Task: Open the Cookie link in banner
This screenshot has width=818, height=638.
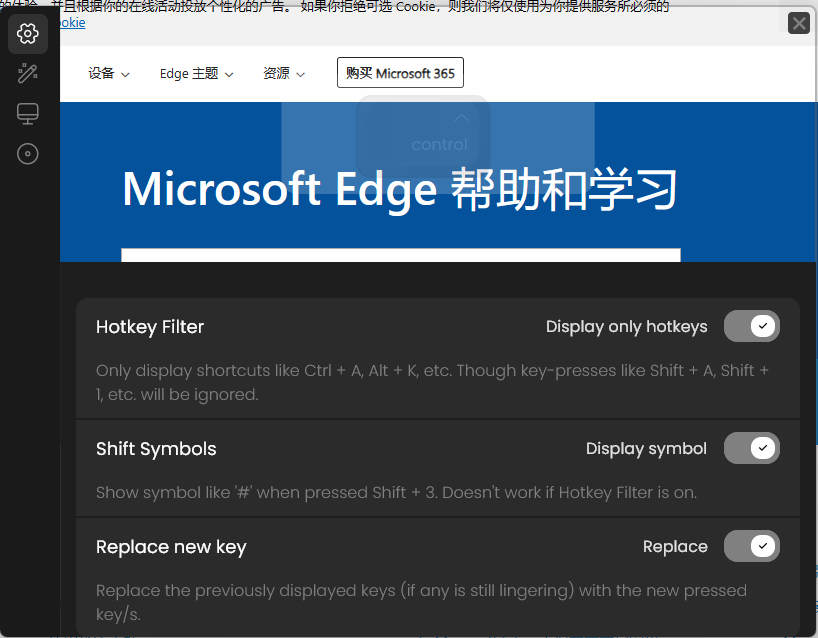Action: pyautogui.click(x=73, y=22)
